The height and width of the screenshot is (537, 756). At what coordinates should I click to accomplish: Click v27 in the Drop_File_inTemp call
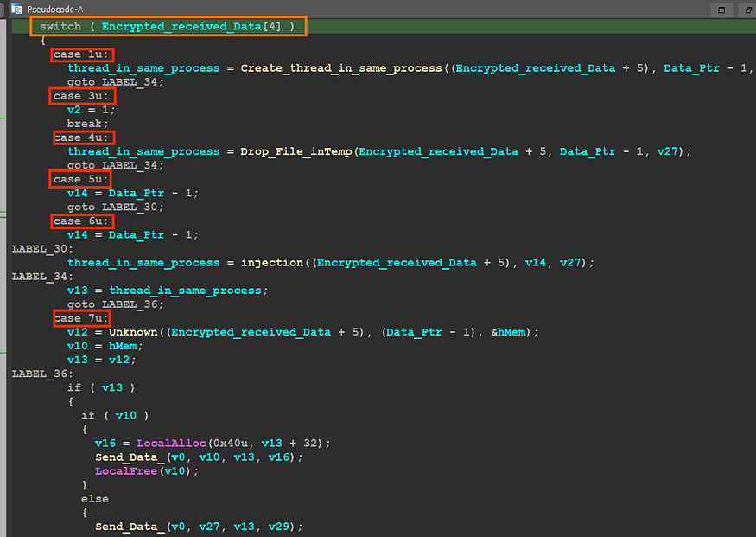tap(667, 151)
